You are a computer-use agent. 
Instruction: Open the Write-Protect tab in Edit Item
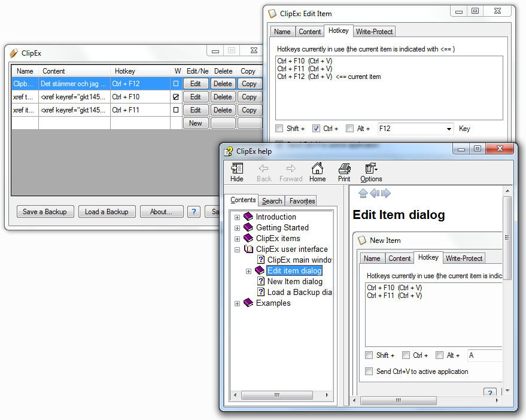tap(374, 32)
